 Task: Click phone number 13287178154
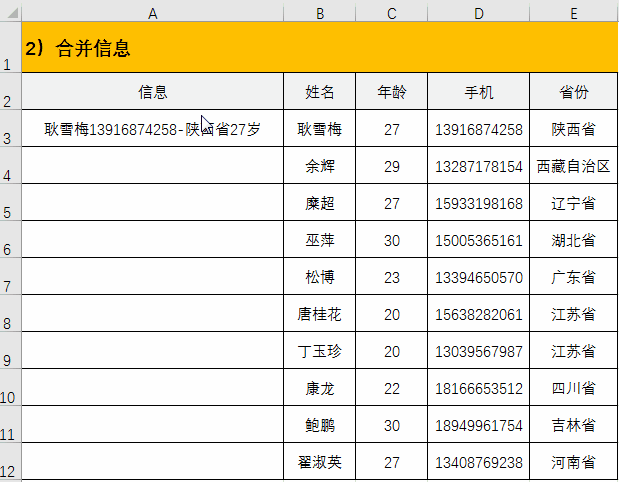tap(478, 167)
